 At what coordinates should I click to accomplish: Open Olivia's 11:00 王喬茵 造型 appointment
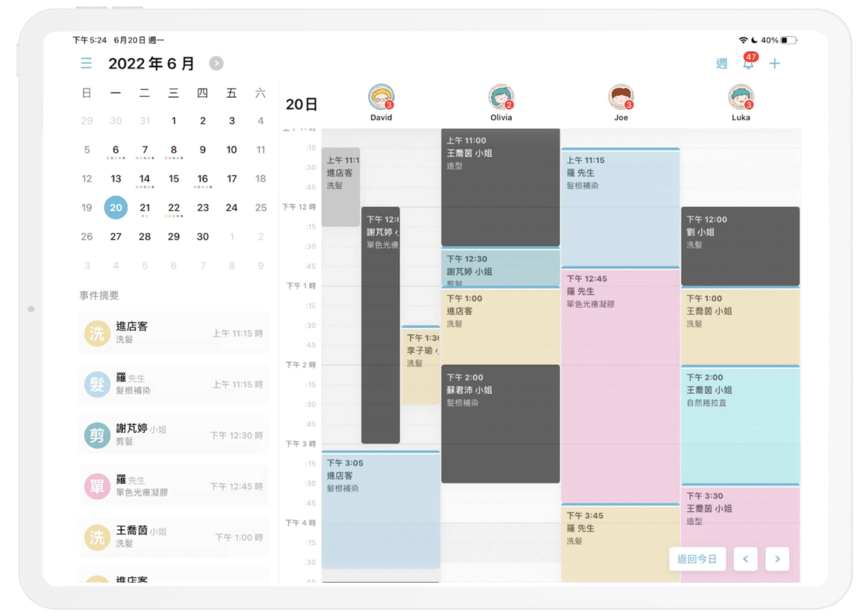pos(501,188)
